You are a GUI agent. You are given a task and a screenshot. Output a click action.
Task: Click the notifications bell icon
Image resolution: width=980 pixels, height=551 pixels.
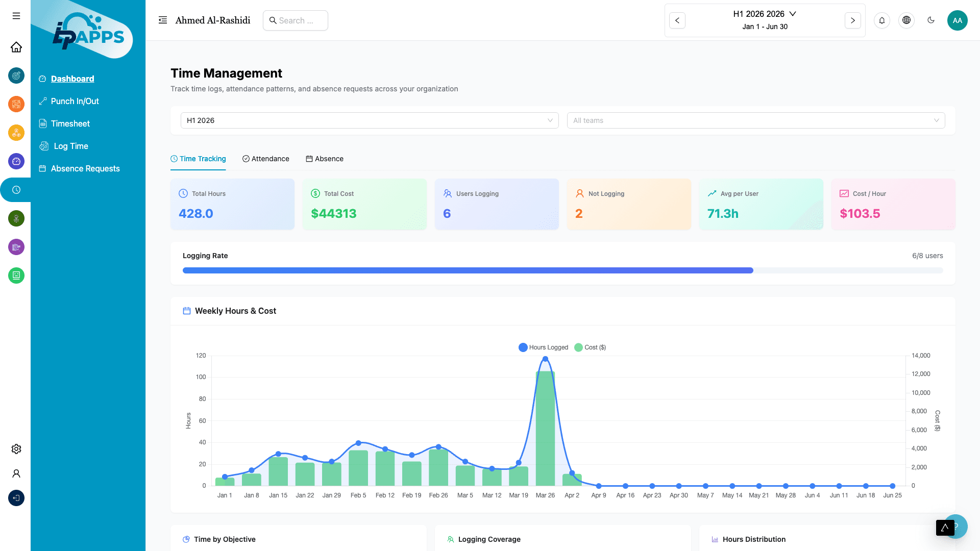tap(882, 20)
